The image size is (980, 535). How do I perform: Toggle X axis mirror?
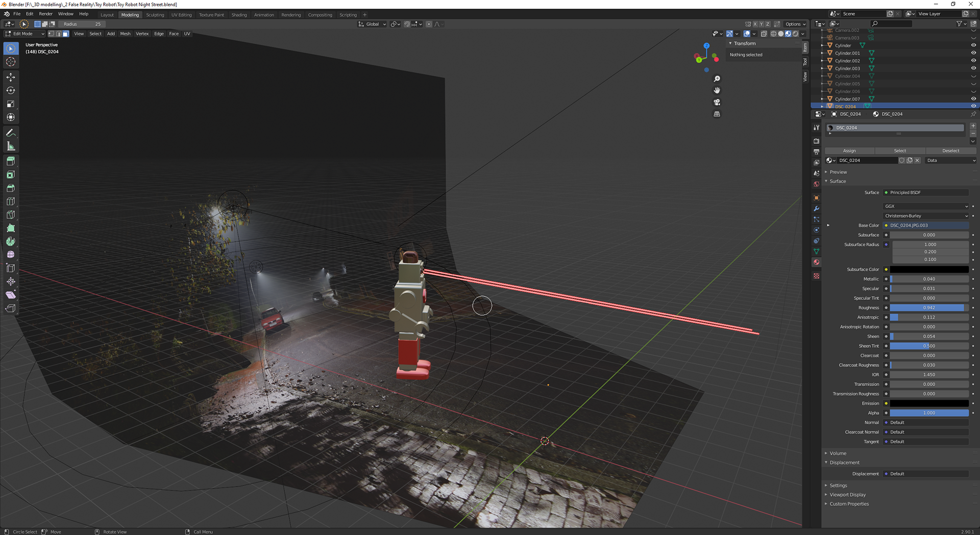[x=755, y=24]
